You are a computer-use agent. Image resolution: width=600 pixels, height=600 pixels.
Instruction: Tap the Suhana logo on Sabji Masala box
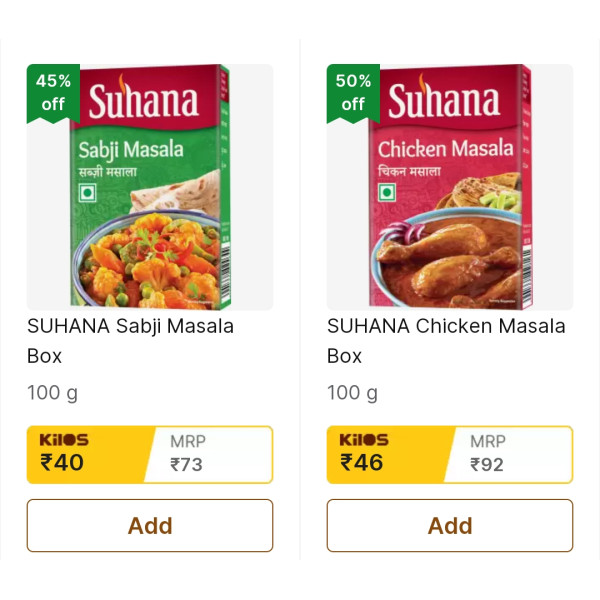(x=143, y=98)
